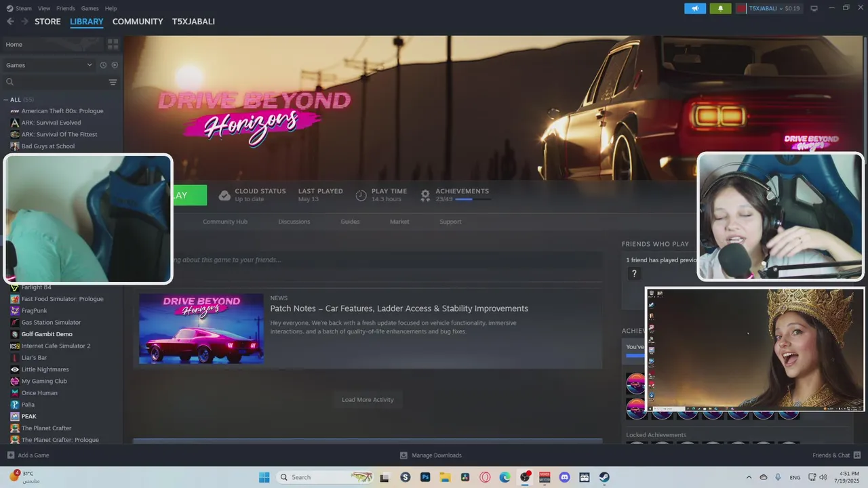Image resolution: width=868 pixels, height=488 pixels.
Task: Click the achievements progress bar
Action: click(x=473, y=199)
